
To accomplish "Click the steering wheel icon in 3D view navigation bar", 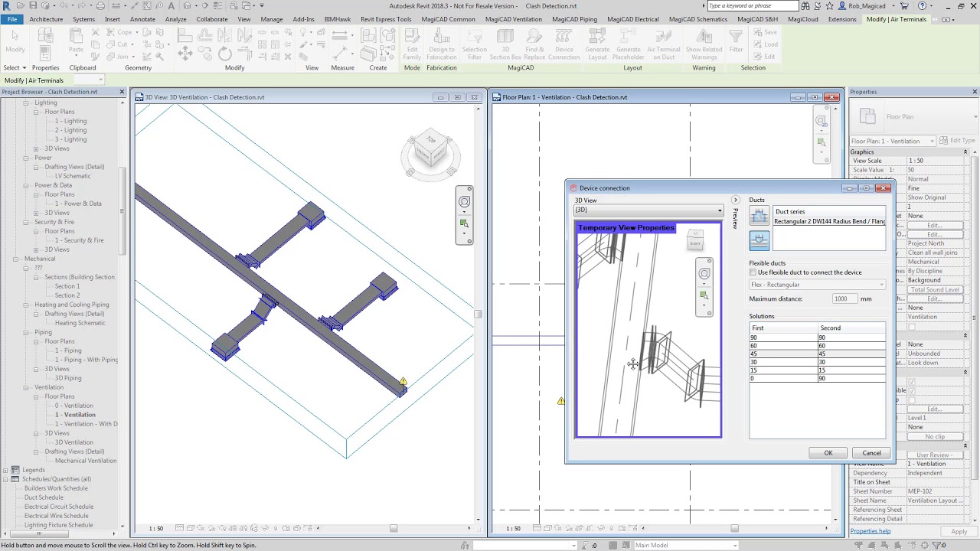I will 464,202.
